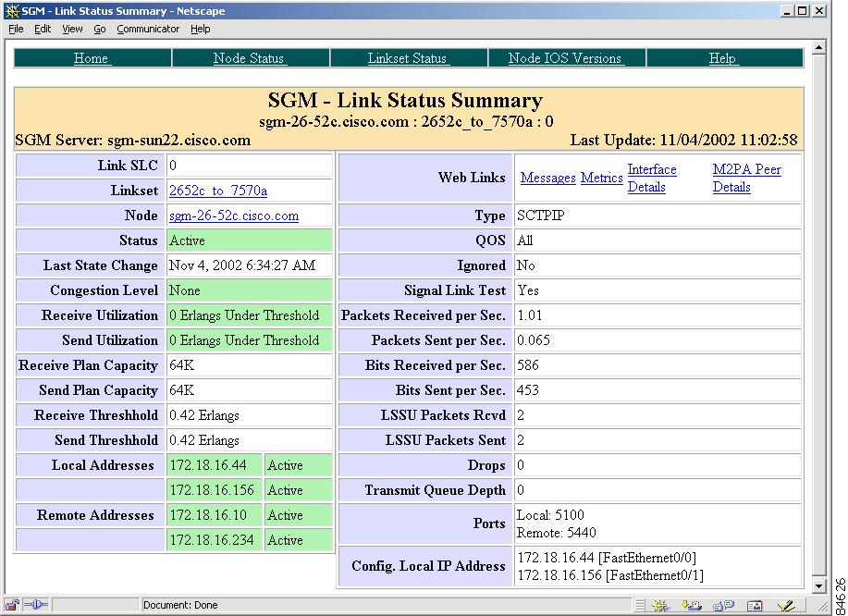Open Newsgroups icon in component bar
This screenshot has height=616, width=848.
click(723, 605)
